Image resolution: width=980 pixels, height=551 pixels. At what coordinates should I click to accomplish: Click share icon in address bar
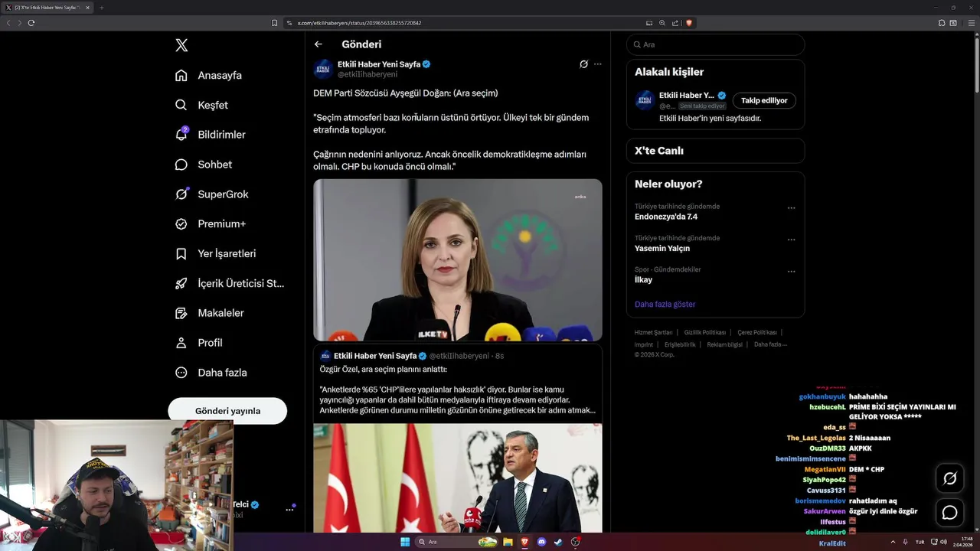click(675, 23)
